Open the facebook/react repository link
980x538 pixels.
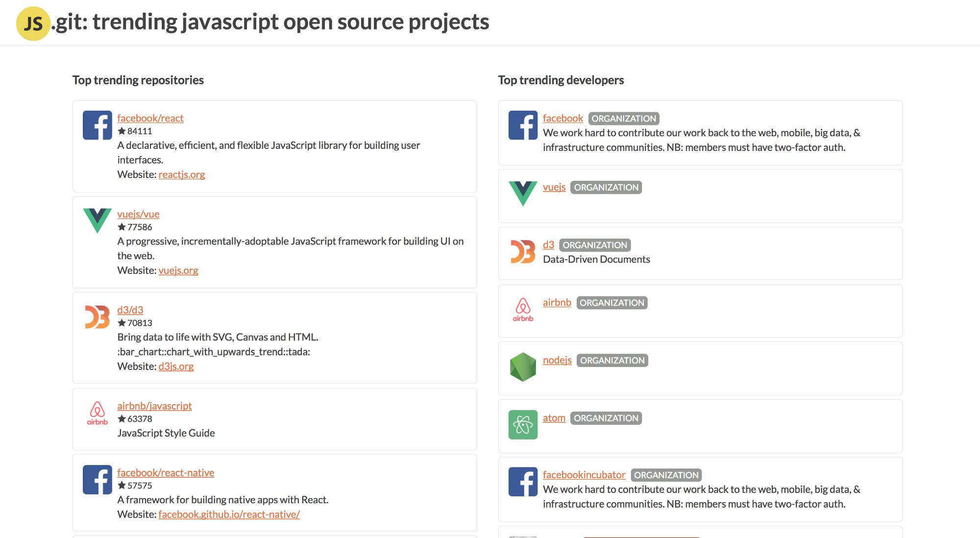coord(150,118)
